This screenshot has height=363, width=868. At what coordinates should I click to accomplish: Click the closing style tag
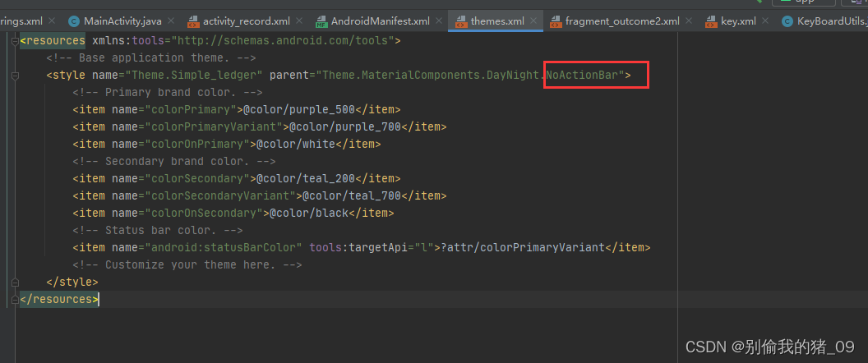coord(72,282)
